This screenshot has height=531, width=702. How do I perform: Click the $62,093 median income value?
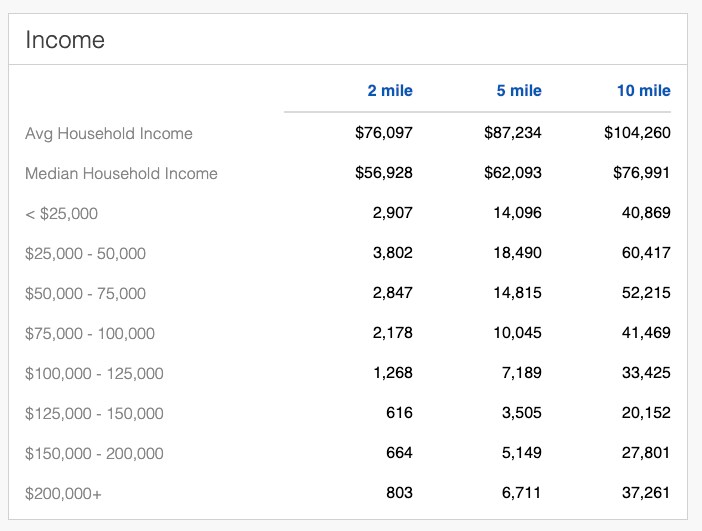point(513,173)
